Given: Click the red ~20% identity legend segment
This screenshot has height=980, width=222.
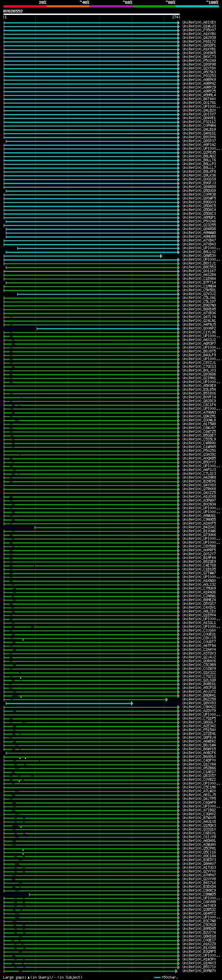Looking at the screenshot, I should pyautogui.click(x=25, y=6).
